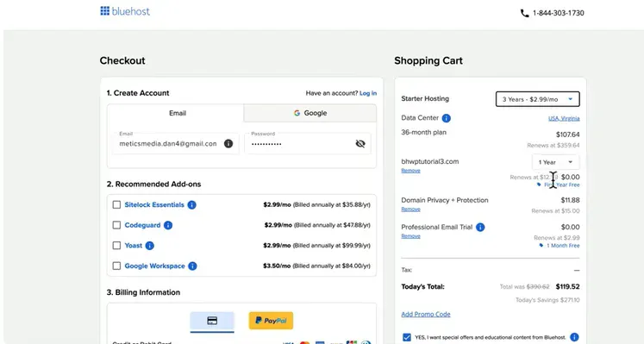Remove Professional Email Trial from cart
This screenshot has height=344, width=644.
pyautogui.click(x=410, y=236)
